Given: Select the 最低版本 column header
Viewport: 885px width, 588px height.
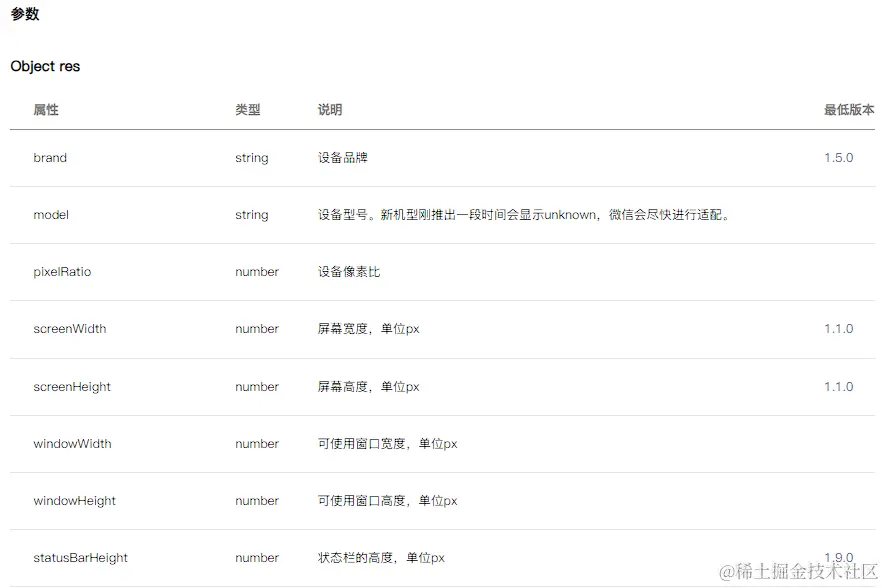Looking at the screenshot, I should (847, 110).
